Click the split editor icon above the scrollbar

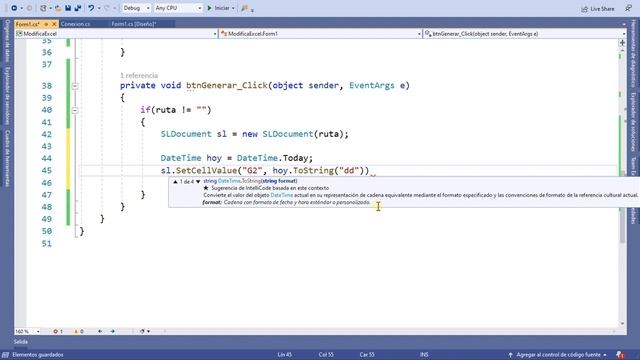click(622, 42)
